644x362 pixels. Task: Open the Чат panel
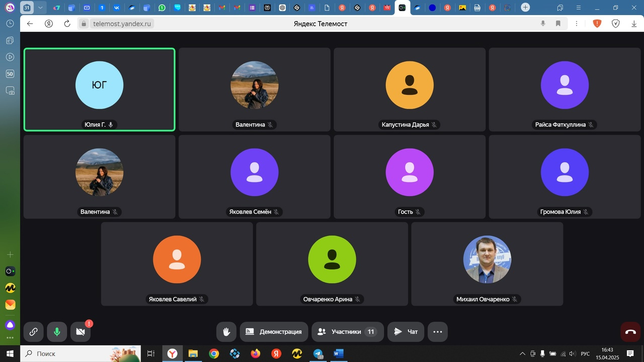pos(406,332)
